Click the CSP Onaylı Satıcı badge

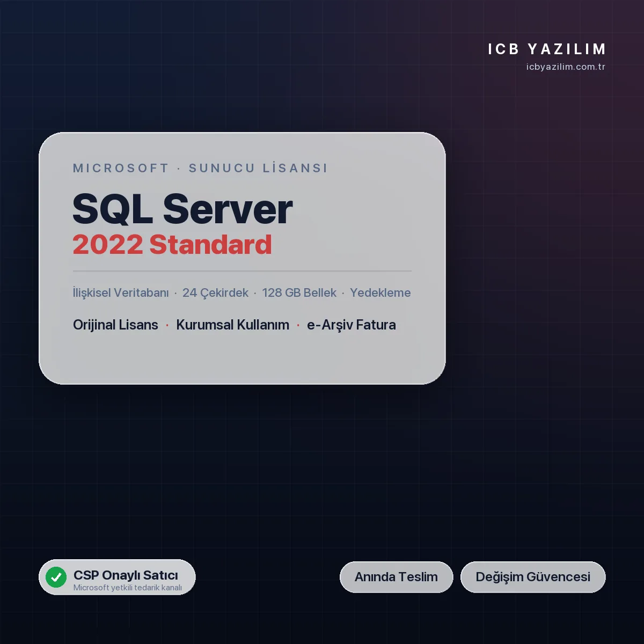[117, 577]
